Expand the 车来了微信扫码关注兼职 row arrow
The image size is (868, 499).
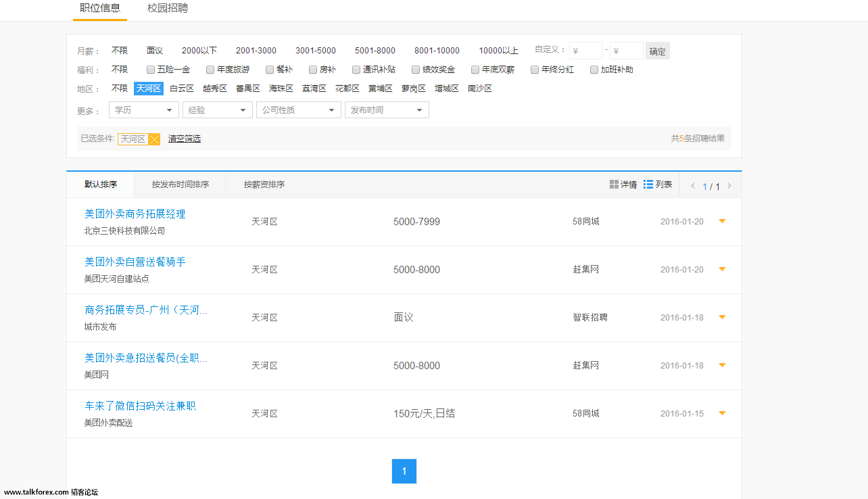point(722,413)
